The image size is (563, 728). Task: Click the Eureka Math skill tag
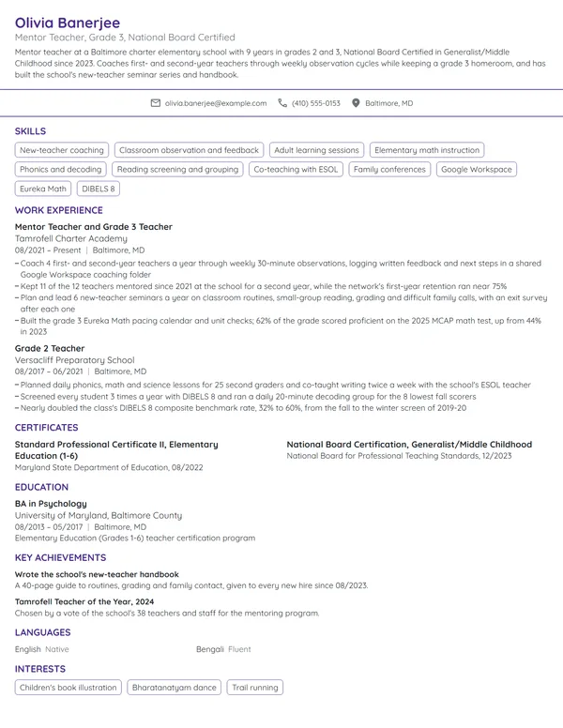click(43, 189)
